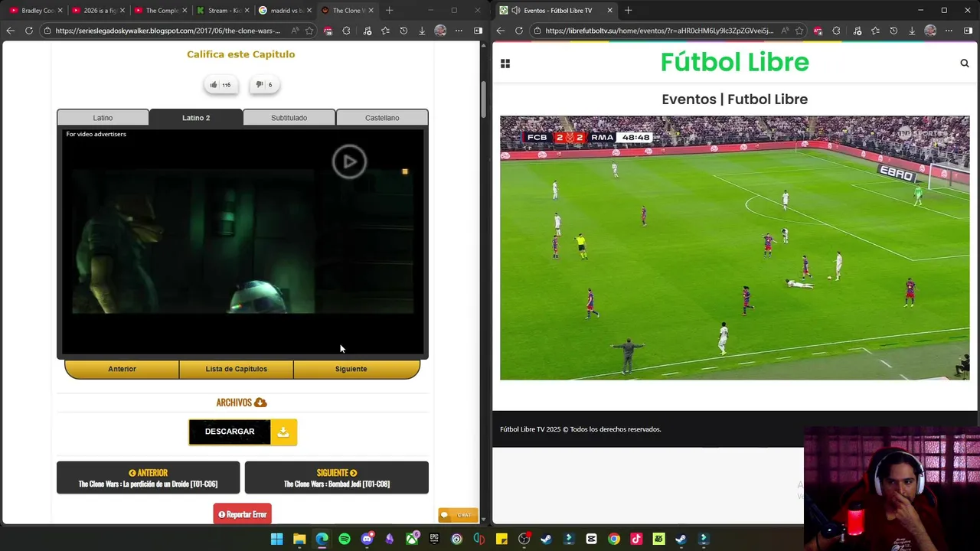Open Discord from the taskbar
The height and width of the screenshot is (551, 980).
click(367, 539)
